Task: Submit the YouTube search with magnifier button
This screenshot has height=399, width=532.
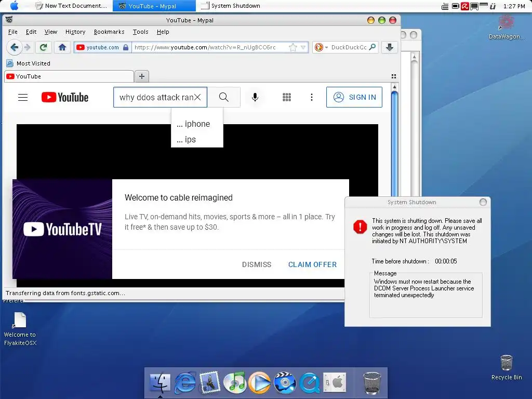Action: (x=224, y=97)
